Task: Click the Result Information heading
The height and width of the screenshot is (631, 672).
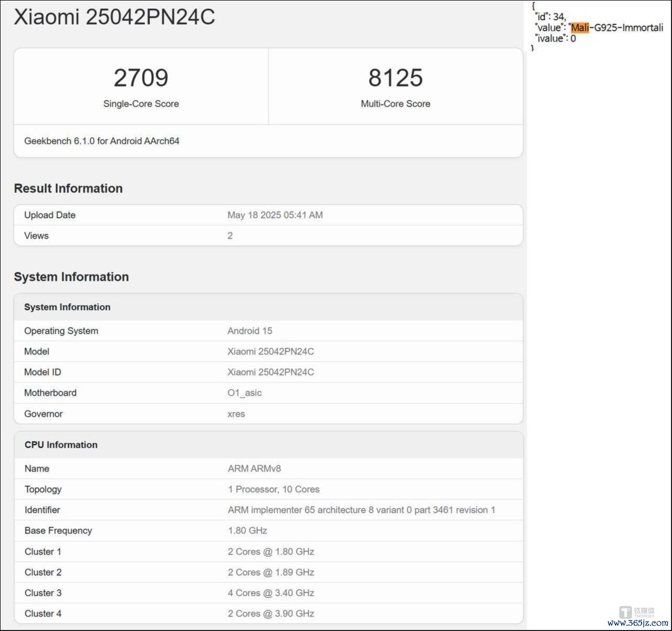Action: point(68,188)
